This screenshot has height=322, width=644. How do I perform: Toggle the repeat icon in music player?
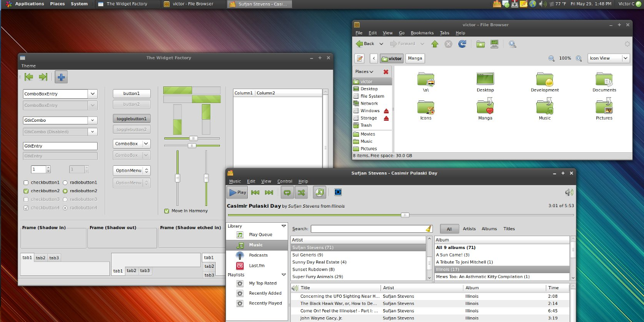(287, 192)
